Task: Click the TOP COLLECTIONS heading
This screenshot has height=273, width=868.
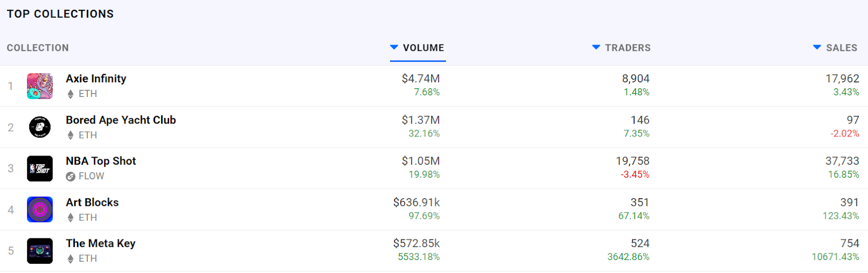Action: [60, 14]
